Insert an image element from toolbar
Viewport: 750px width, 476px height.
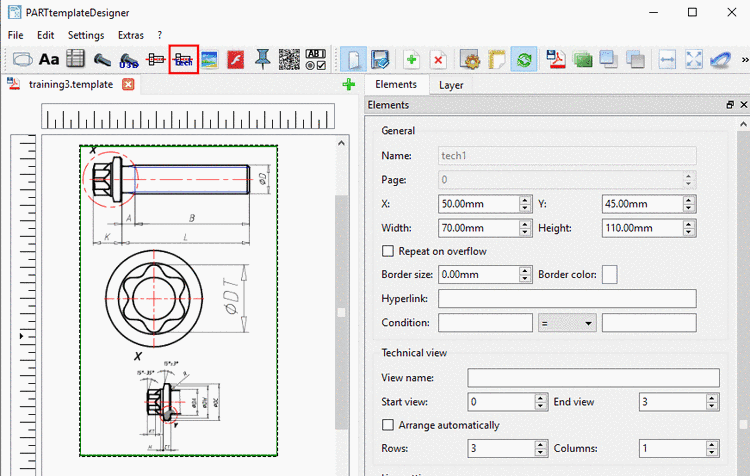(x=210, y=60)
